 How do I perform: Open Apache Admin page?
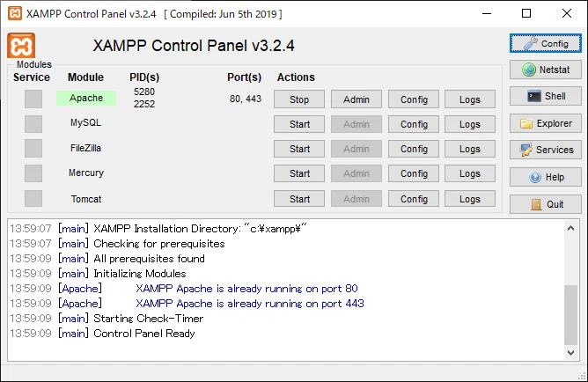356,99
